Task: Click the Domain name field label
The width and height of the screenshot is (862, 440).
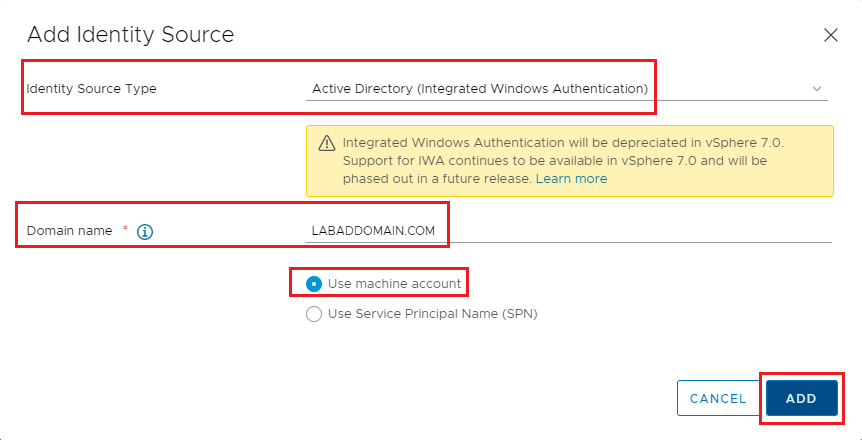Action: pos(70,231)
